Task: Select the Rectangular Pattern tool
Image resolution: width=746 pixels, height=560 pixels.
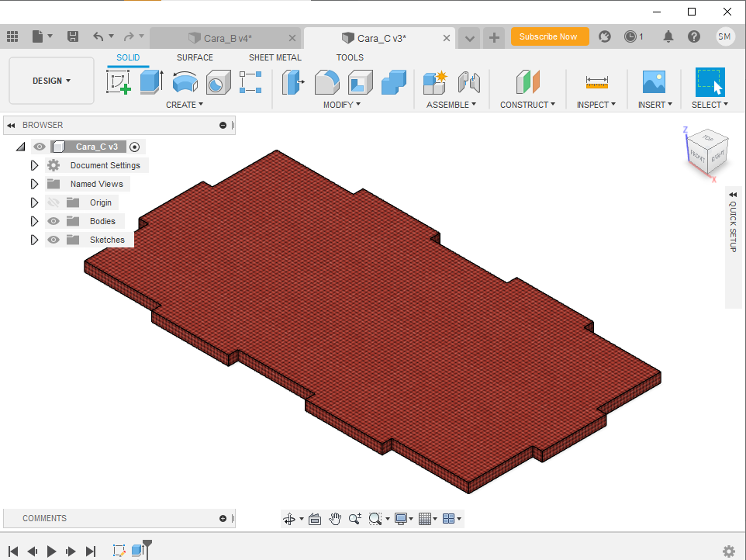Action: [250, 82]
